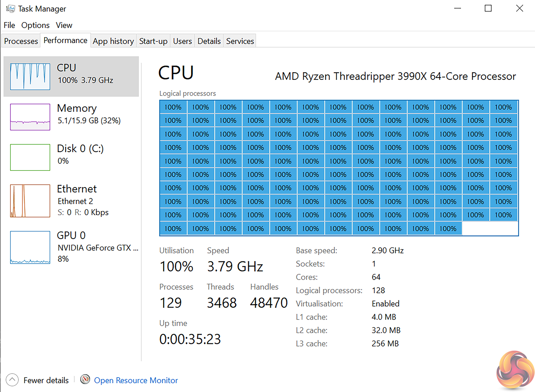
Task: Open the Options menu
Action: [x=35, y=25]
